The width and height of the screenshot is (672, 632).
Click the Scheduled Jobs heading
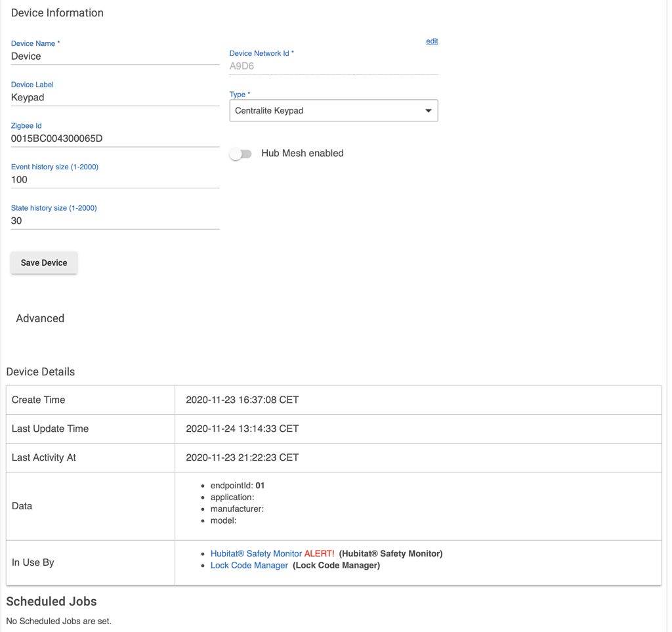coord(51,601)
